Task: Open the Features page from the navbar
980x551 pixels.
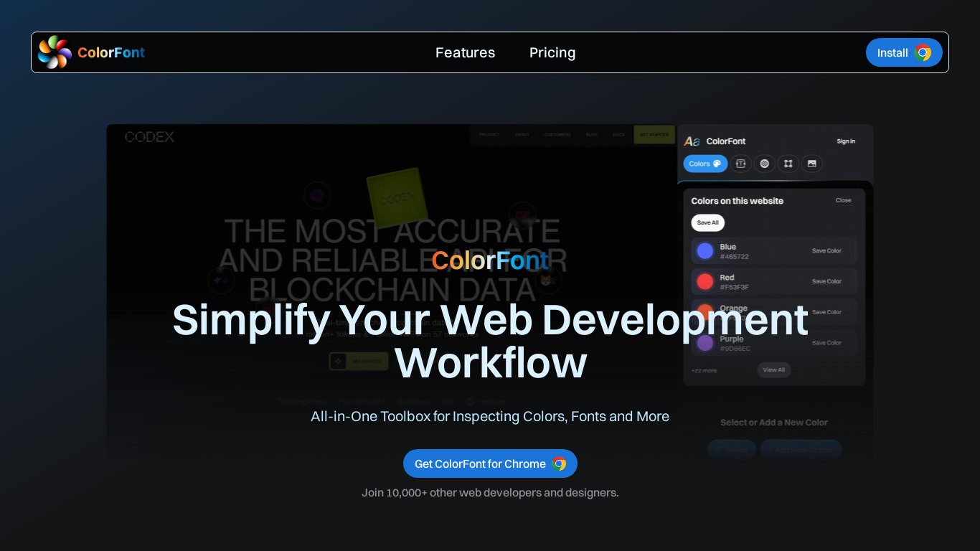Action: tap(465, 52)
